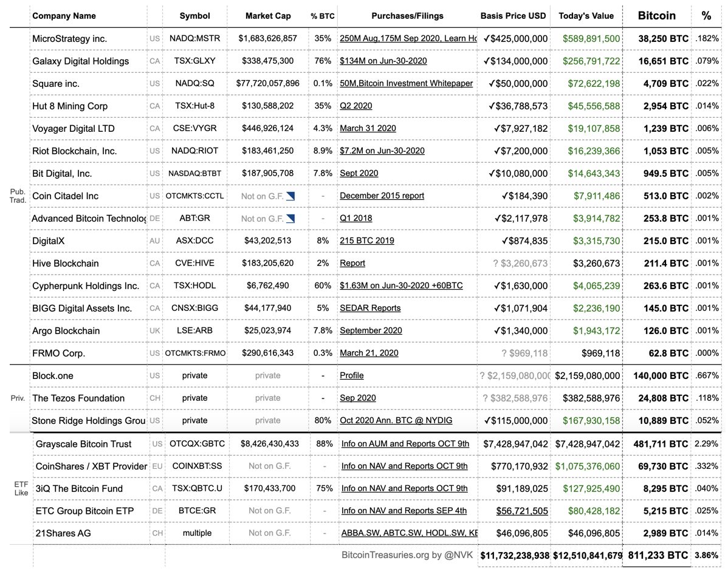The width and height of the screenshot is (728, 577).
Task: Click the Today's Value column header
Action: pos(586,16)
